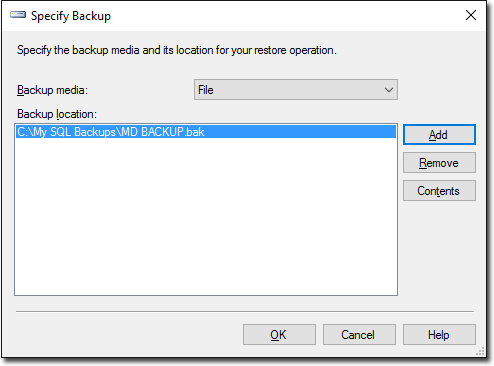The image size is (494, 366).
Task: Click the Specify Backup title bar icon
Action: pos(18,15)
